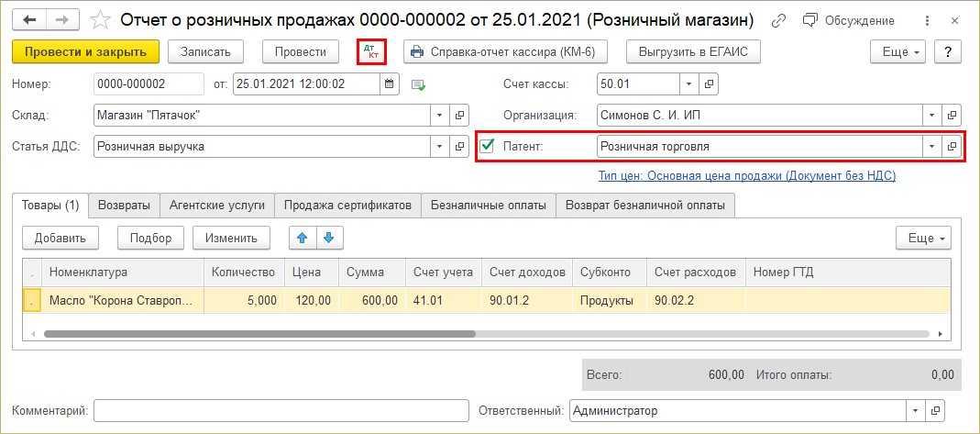Move row up with blue arrow
980x434 pixels.
tap(303, 238)
